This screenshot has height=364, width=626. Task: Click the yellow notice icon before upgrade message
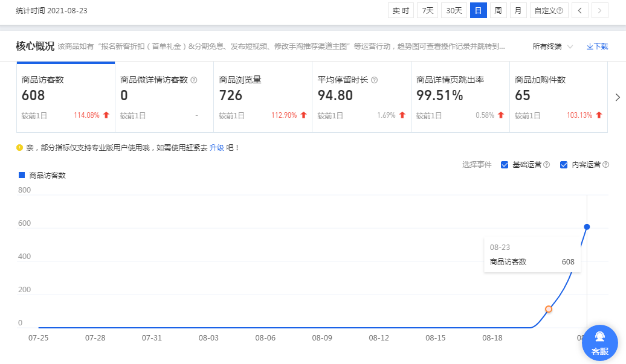coord(20,147)
